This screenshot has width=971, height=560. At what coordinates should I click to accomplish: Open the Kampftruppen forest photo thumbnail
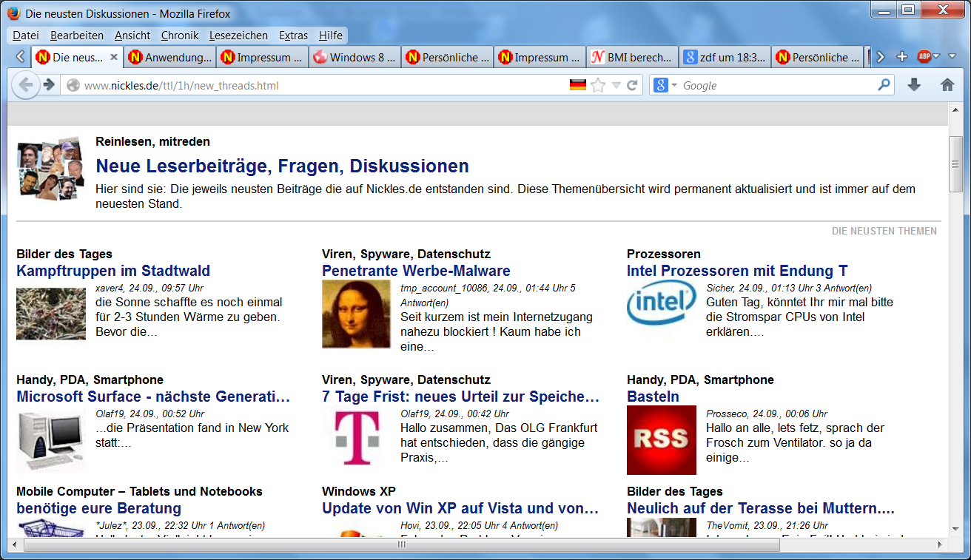(51, 314)
